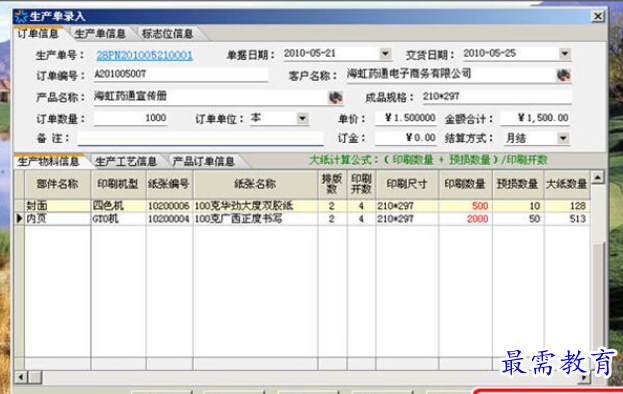Viewport: 623px width, 394px height.
Task: Click the 成品规格 field showing 210*297
Action: 497,97
